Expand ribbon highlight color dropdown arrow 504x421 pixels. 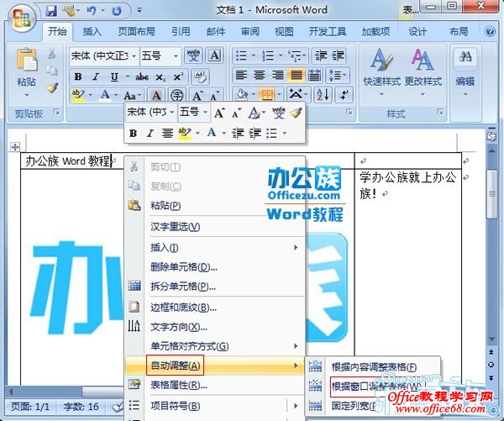pyautogui.click(x=91, y=95)
